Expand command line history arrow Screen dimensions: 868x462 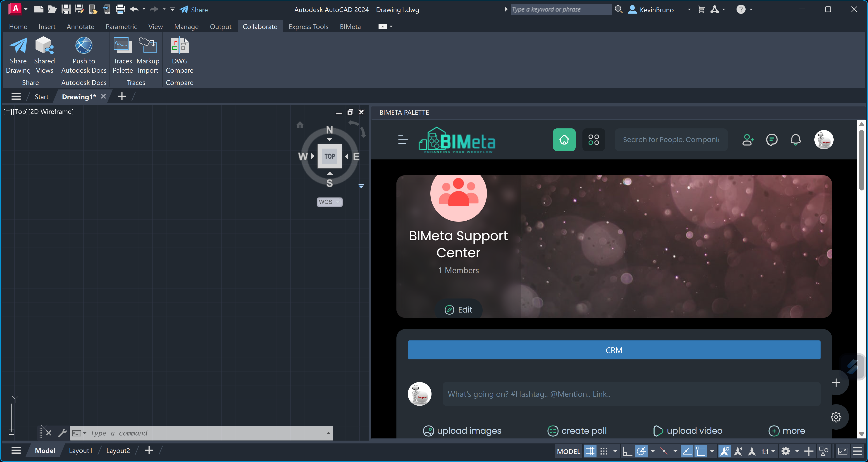pyautogui.click(x=329, y=433)
